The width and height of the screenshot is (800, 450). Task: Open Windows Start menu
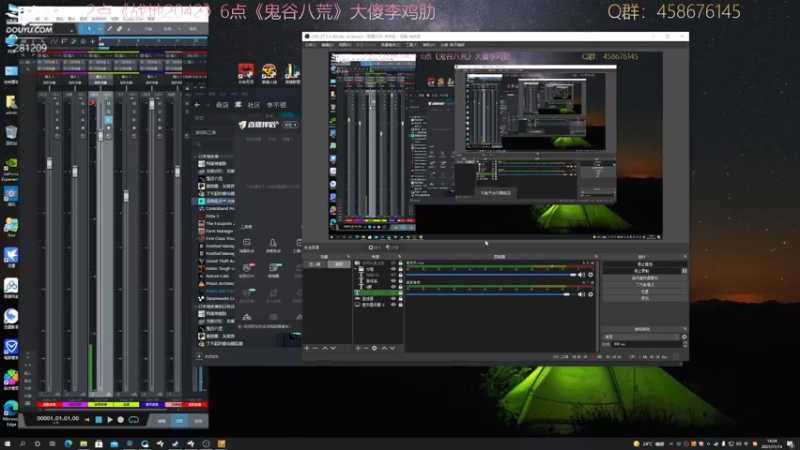[x=7, y=444]
